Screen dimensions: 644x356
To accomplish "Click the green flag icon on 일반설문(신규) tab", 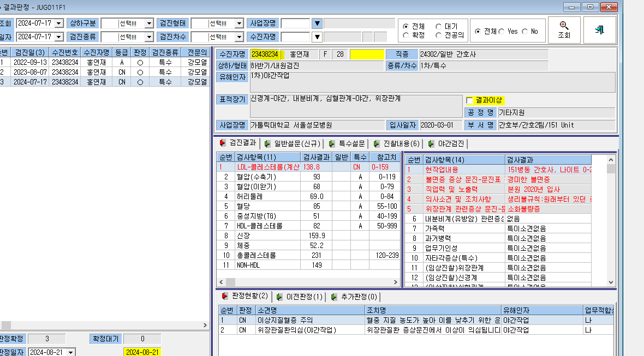I will [x=267, y=143].
